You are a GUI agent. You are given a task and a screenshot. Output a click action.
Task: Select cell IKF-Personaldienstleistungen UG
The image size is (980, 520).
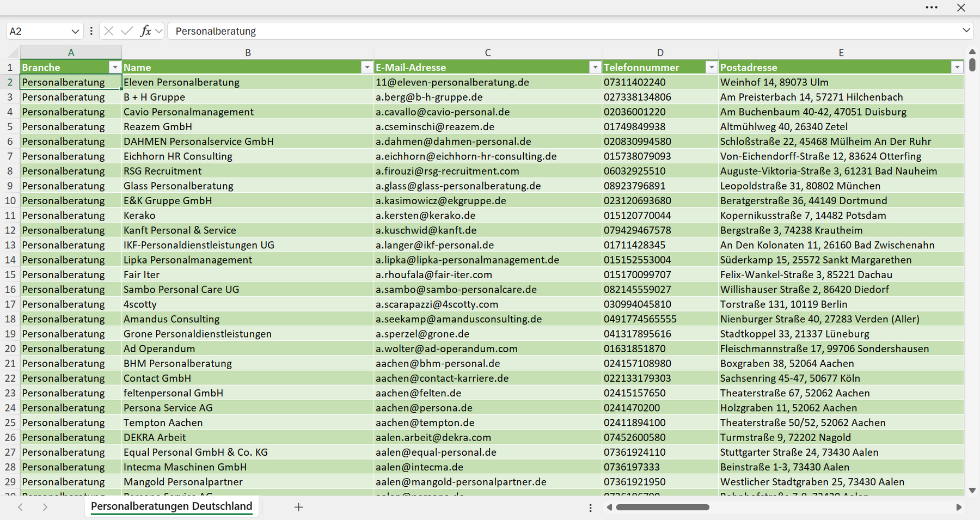(248, 245)
